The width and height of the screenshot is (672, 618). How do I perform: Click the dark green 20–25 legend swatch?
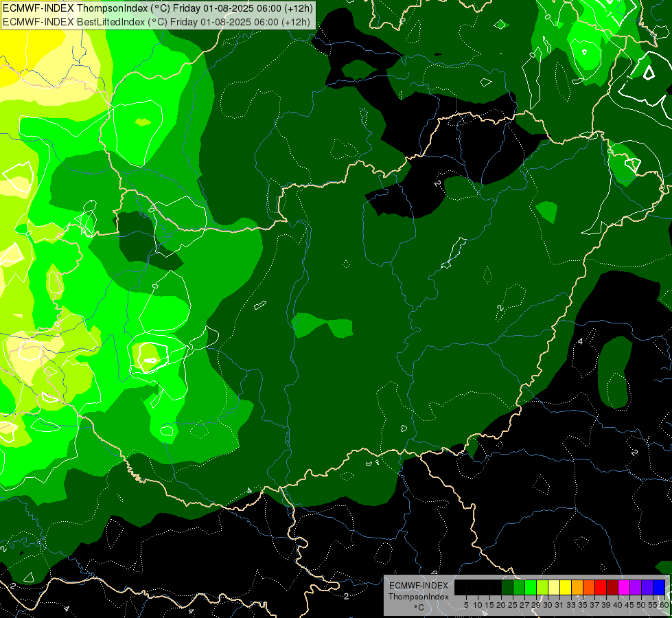point(507,587)
